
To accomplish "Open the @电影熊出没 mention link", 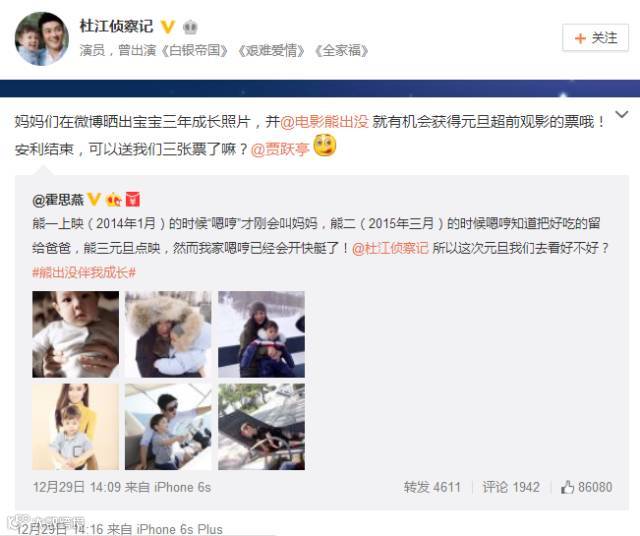I will tap(324, 122).
